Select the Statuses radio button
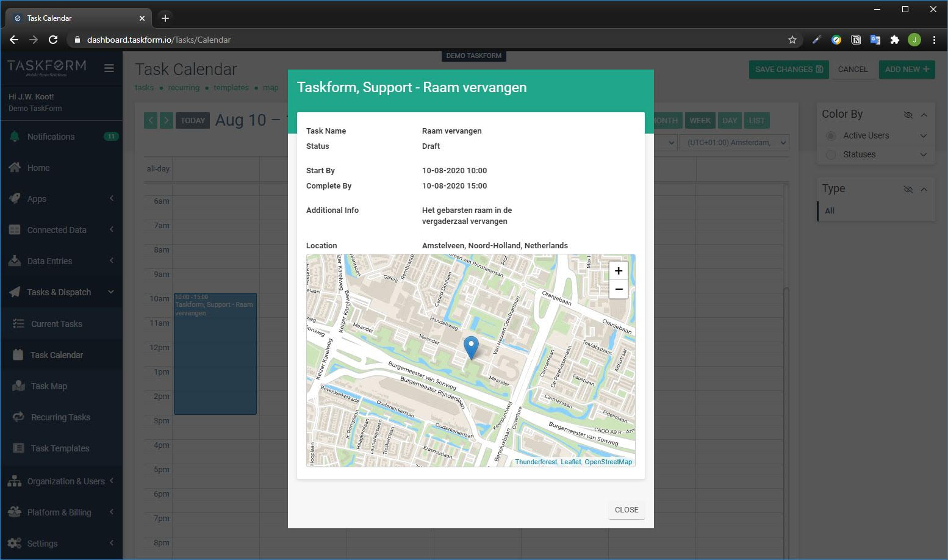The width and height of the screenshot is (948, 560). [830, 154]
